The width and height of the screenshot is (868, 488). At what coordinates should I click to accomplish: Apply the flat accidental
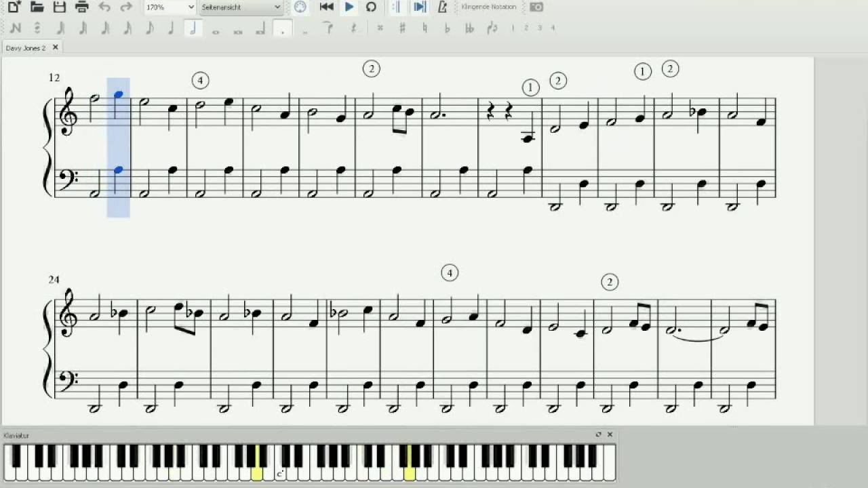tap(447, 28)
